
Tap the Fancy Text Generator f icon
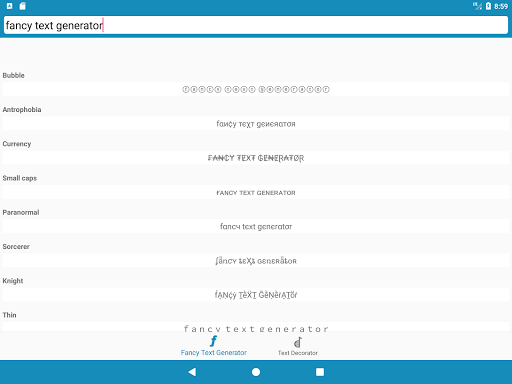click(x=213, y=341)
